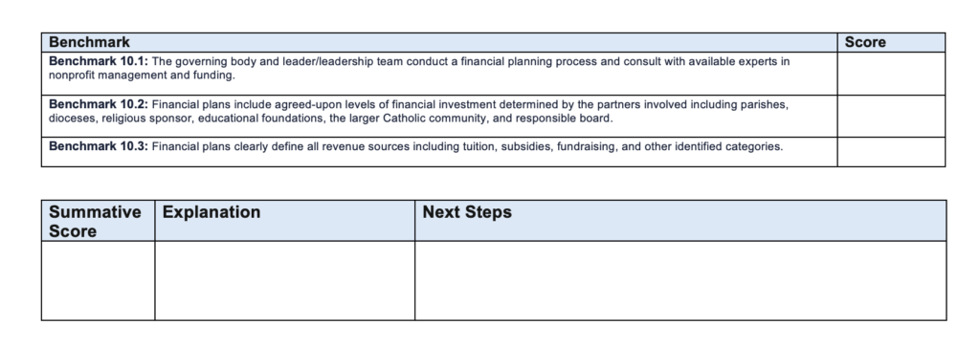Click the empty Summative Score cell
This screenshot has width=980, height=347.
pos(99,281)
